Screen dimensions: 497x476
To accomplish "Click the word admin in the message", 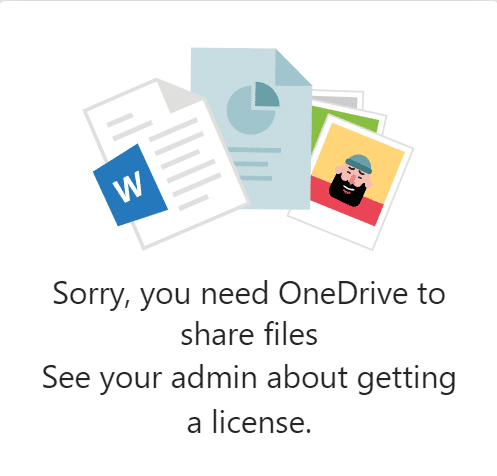I will (214, 377).
